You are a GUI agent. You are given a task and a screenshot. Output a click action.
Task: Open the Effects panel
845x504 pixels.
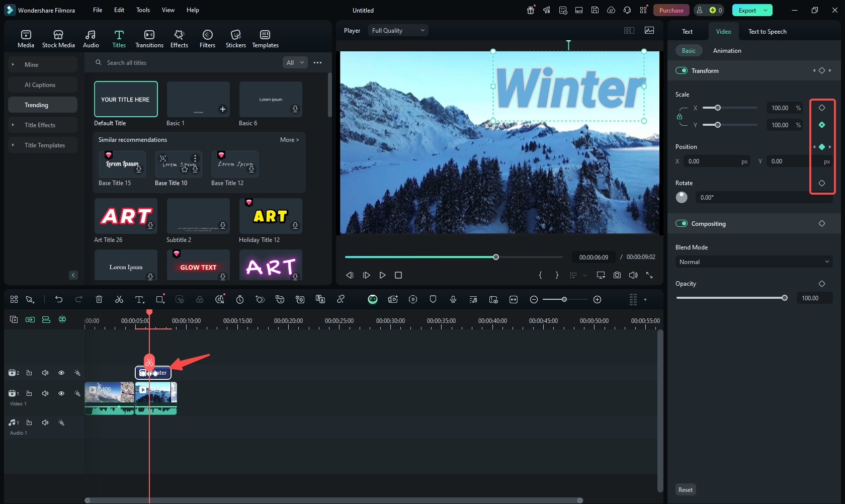179,38
